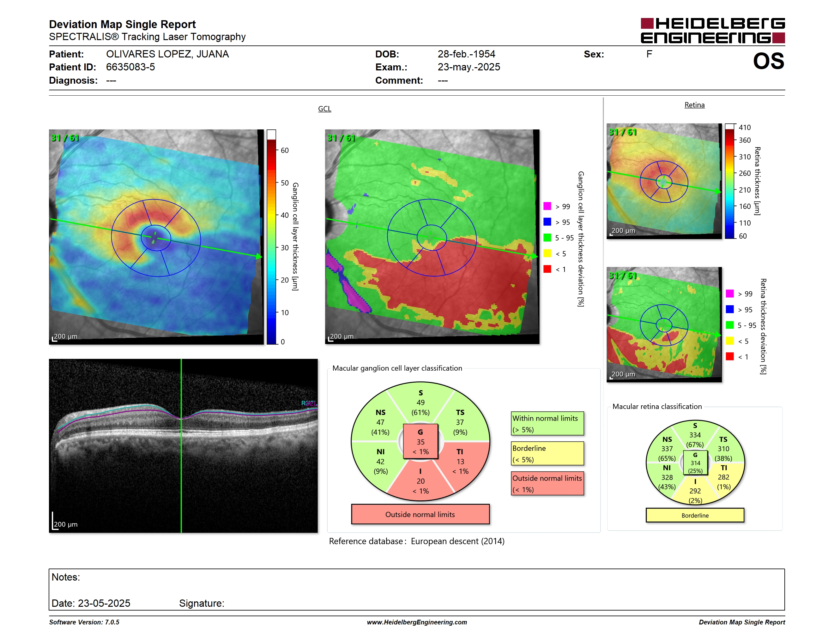The image size is (834, 644).
Task: Click the Software Version: 7.0.5 text
Action: point(84,622)
